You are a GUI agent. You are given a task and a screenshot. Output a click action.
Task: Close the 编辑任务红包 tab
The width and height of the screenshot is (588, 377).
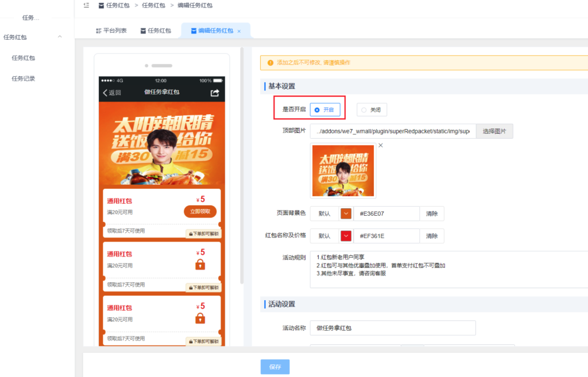coord(239,31)
